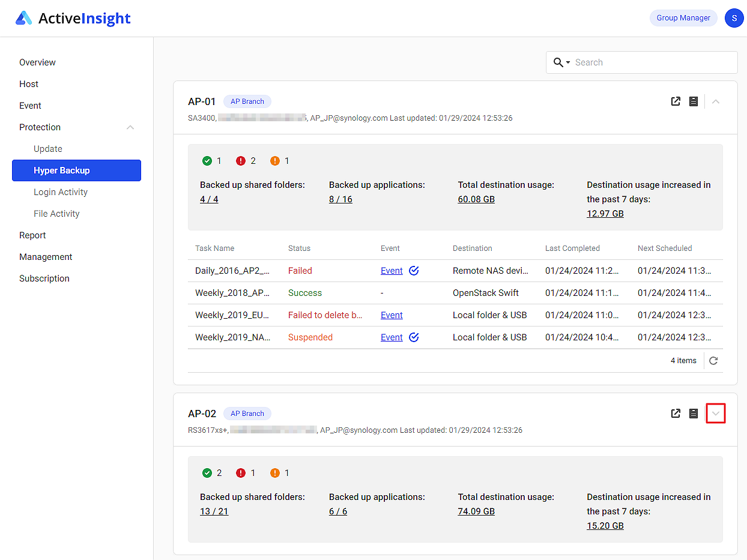
Task: Collapse the Protection section in the sidebar
Action: [x=130, y=127]
